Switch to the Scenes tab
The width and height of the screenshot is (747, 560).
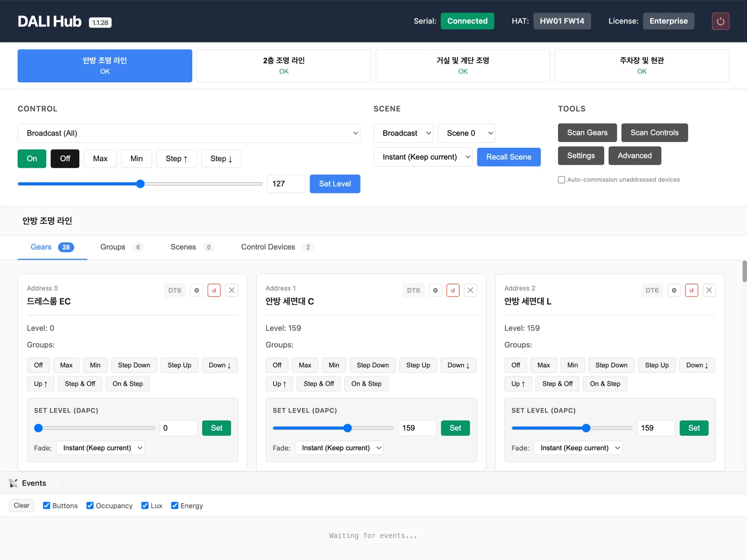pos(192,247)
